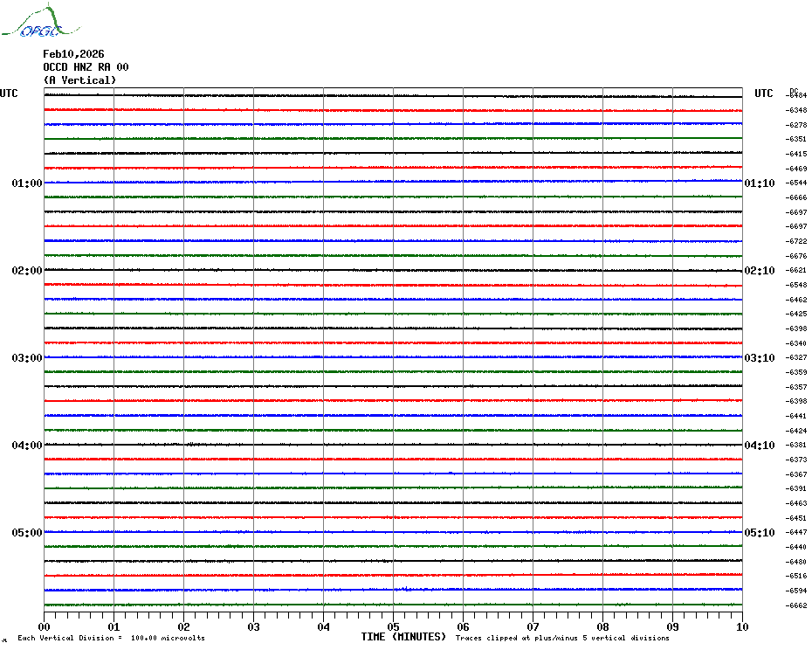Select the -6722 offset value on right
This screenshot has height=650, width=812.
pos(796,241)
